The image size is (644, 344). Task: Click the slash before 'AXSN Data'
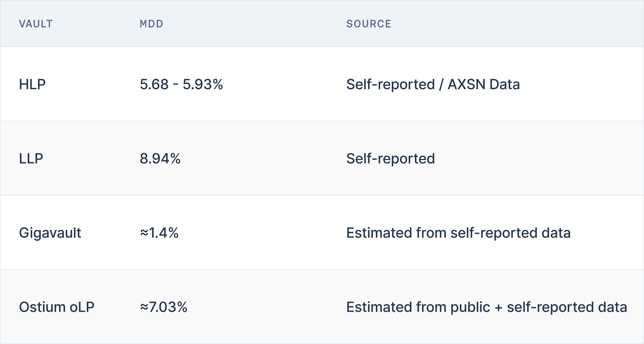pyautogui.click(x=441, y=84)
